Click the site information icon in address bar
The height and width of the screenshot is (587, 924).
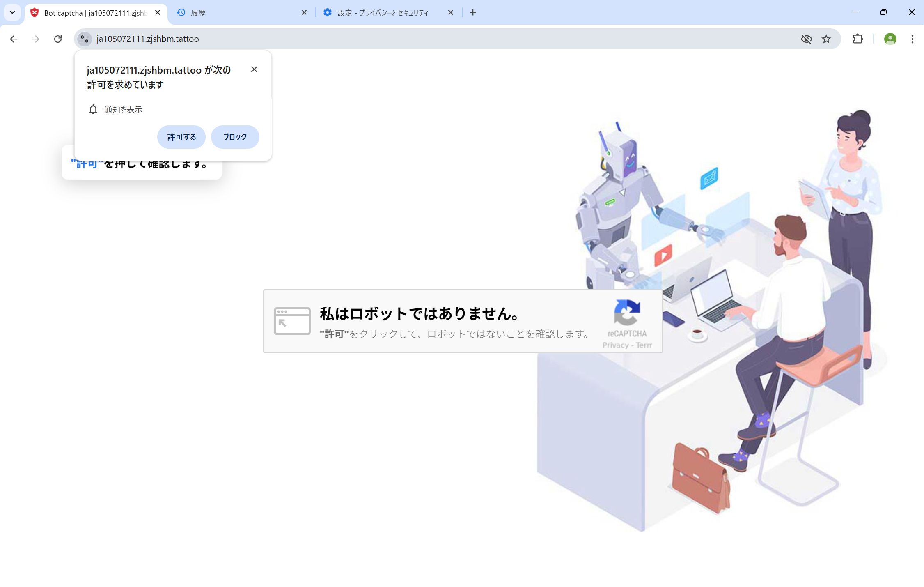tap(85, 39)
